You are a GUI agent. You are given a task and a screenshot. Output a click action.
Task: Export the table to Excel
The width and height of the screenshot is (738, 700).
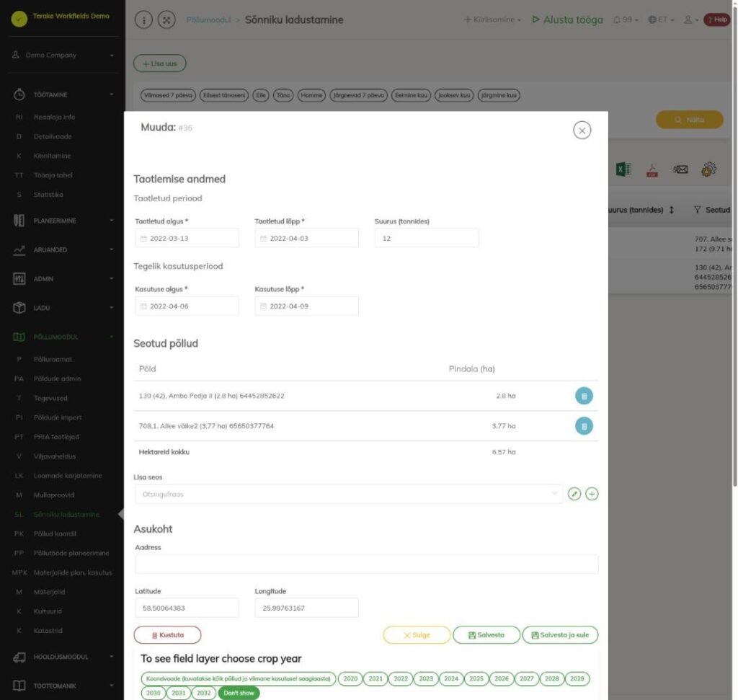pyautogui.click(x=623, y=169)
